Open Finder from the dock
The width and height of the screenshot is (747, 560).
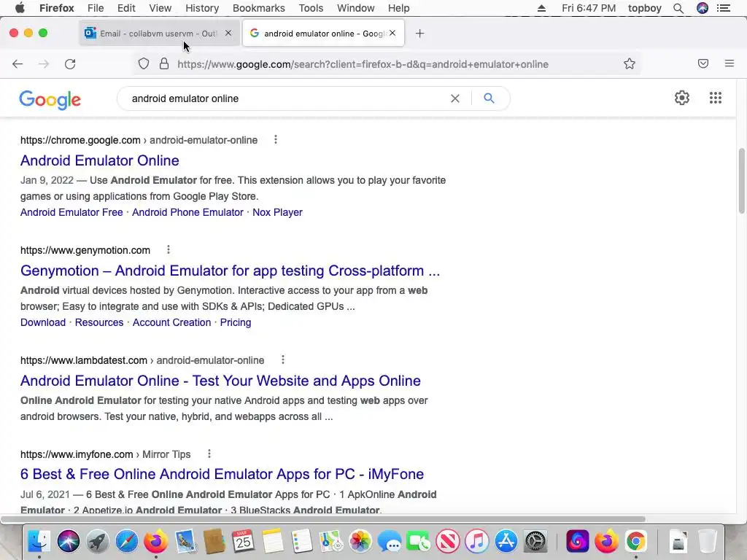coord(39,542)
